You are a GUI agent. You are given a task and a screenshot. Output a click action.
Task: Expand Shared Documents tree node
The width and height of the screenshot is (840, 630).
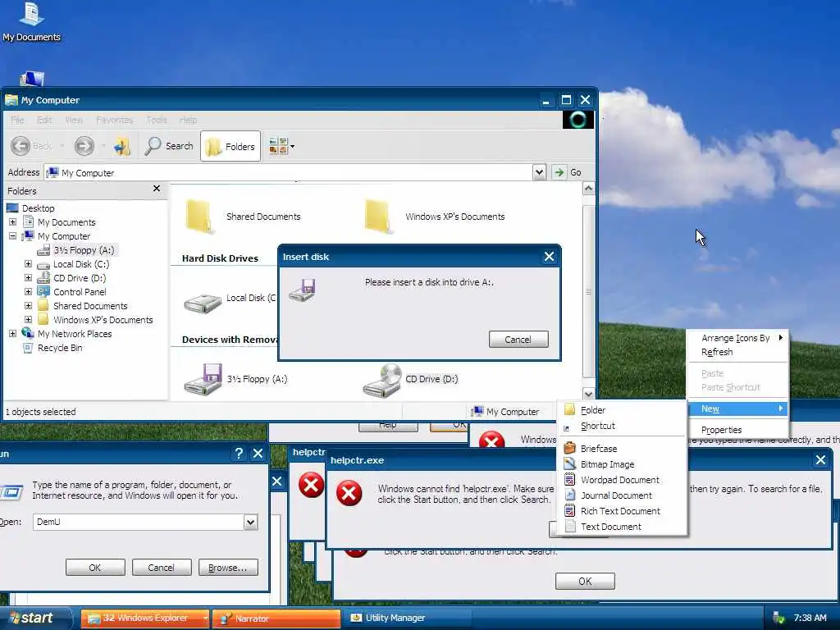(x=29, y=306)
